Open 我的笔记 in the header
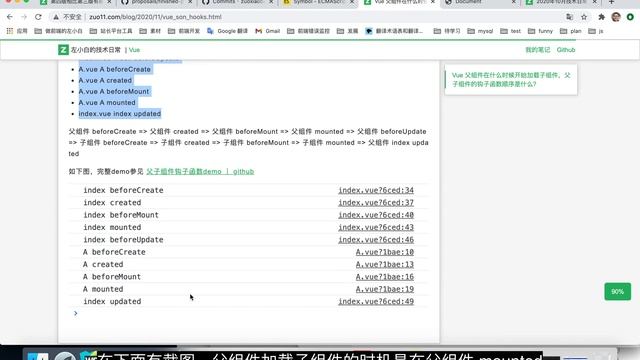 [x=538, y=50]
